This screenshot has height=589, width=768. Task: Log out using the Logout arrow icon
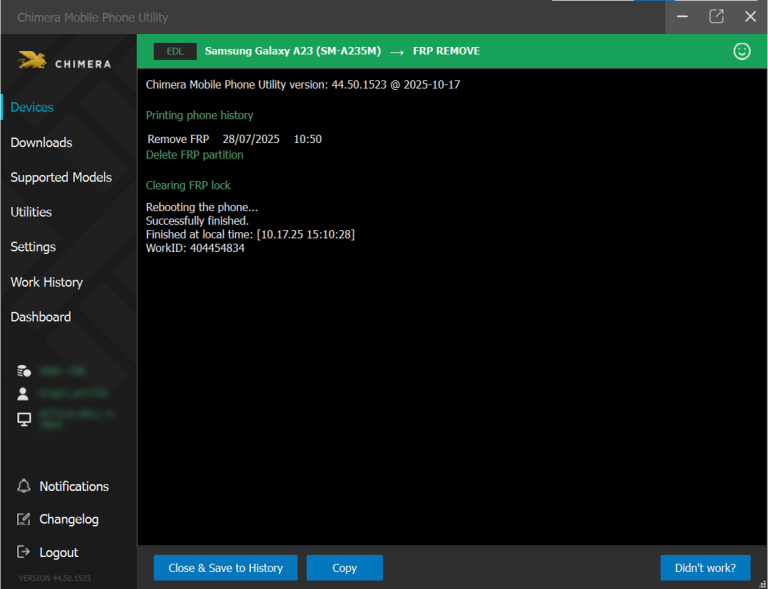point(24,552)
